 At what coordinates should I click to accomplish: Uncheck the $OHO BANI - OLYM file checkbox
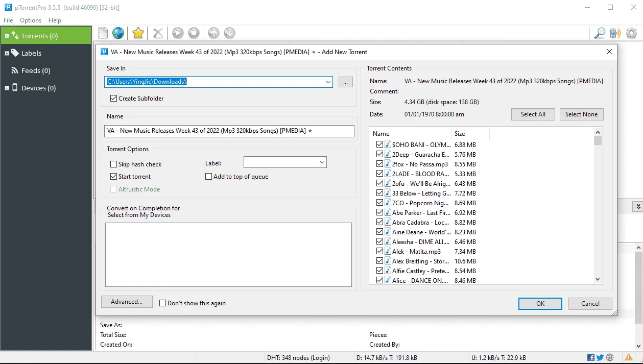coord(379,144)
